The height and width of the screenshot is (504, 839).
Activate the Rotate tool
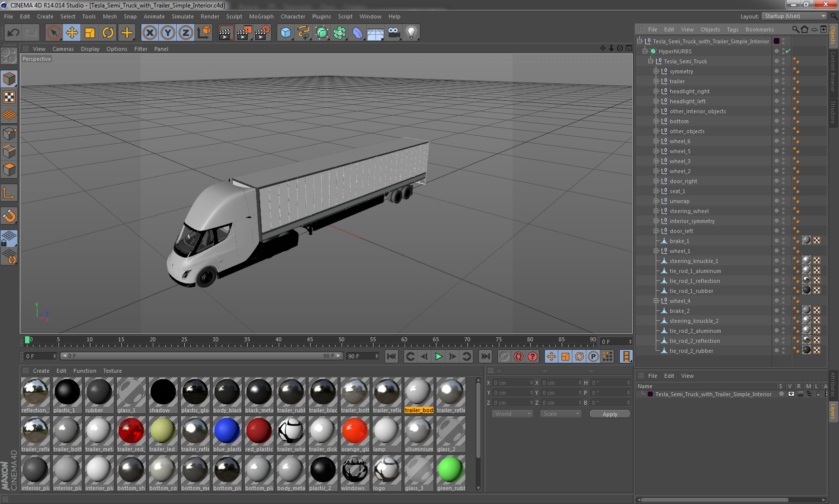pyautogui.click(x=108, y=33)
